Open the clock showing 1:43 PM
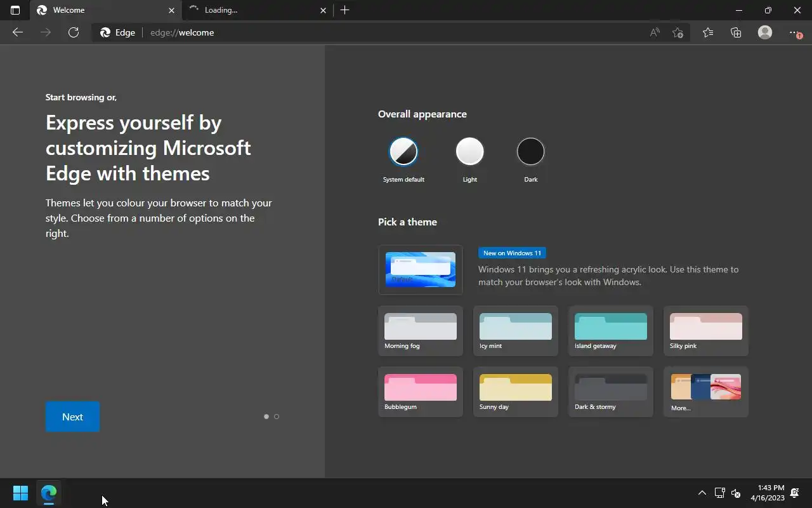This screenshot has width=812, height=508. tap(768, 493)
